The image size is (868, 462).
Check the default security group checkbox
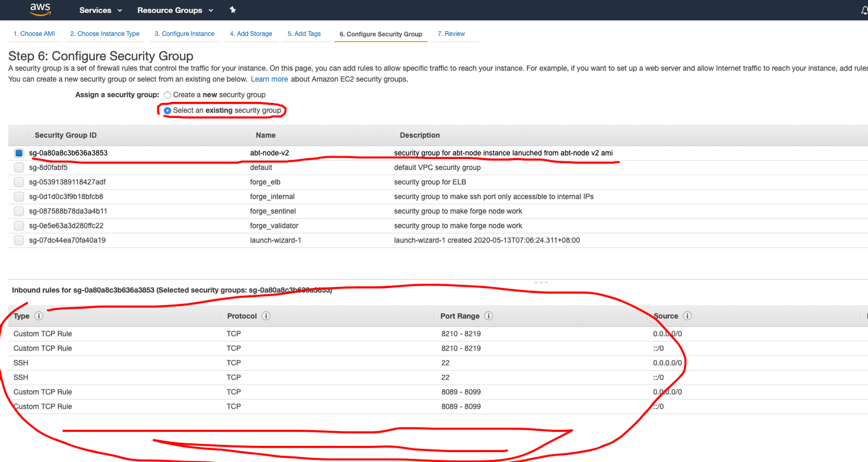[x=19, y=168]
